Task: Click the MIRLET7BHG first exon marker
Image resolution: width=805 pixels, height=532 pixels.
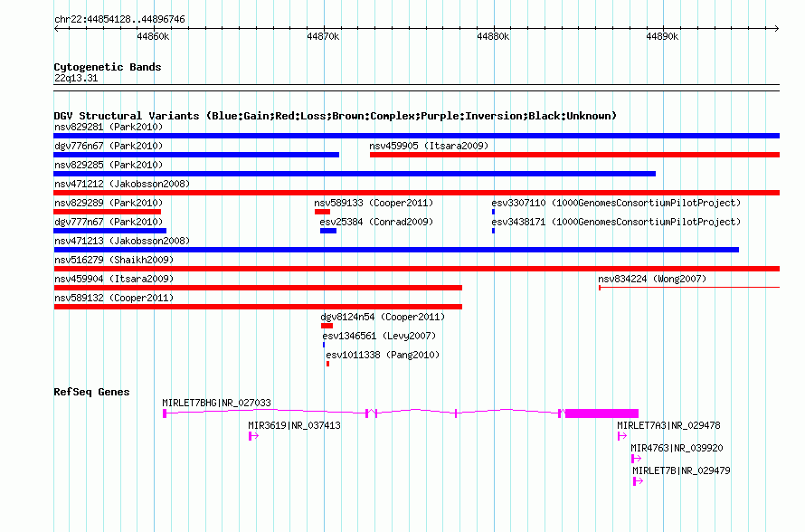Action: pyautogui.click(x=165, y=413)
